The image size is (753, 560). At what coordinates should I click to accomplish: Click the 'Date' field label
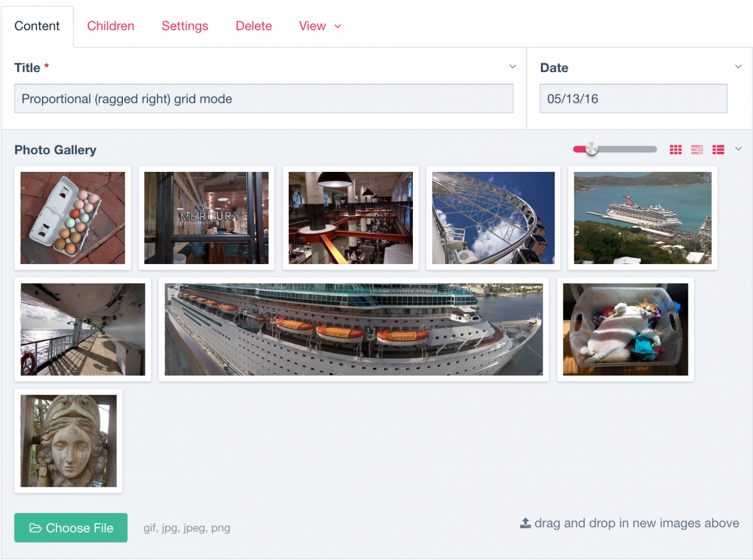[x=554, y=68]
